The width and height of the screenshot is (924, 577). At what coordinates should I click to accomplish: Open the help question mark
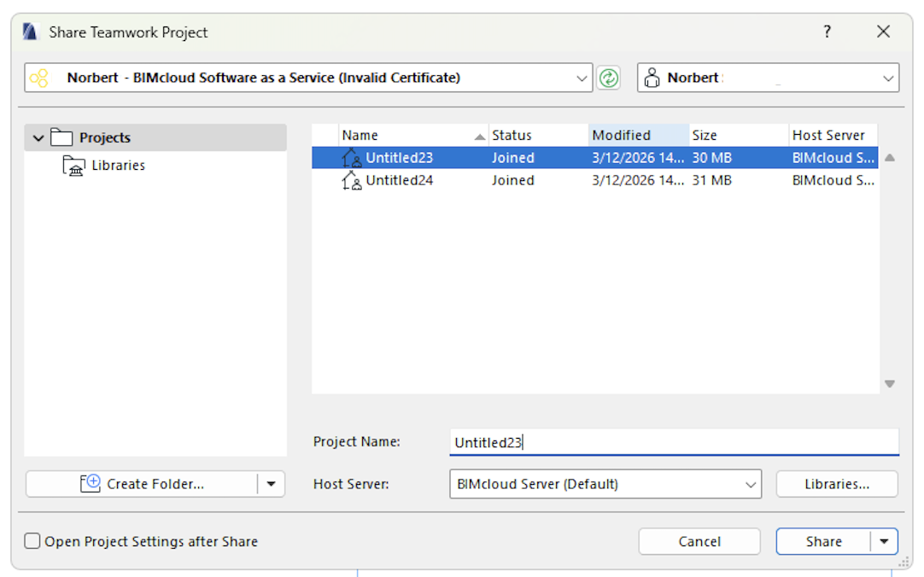(828, 32)
